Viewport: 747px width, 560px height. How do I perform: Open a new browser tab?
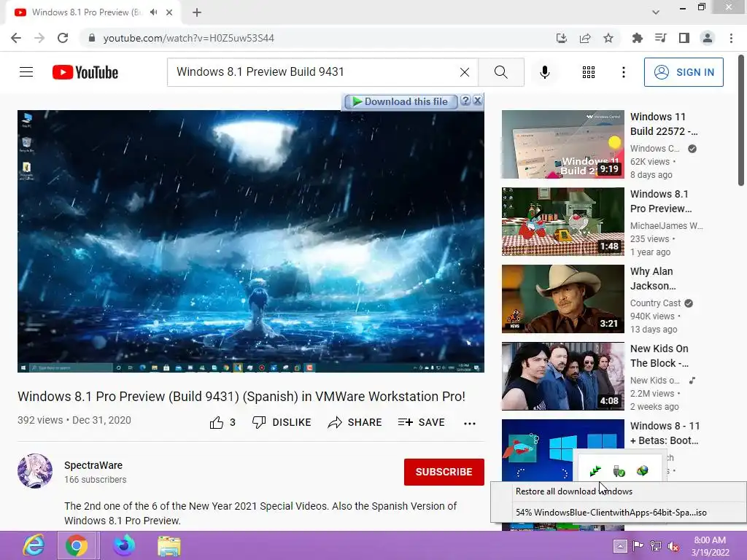(197, 12)
